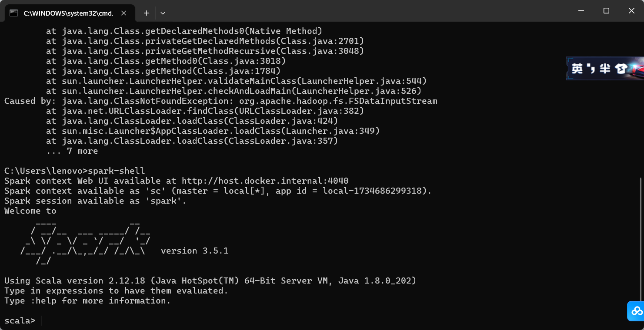The width and height of the screenshot is (644, 330).
Task: Open the tab list dropdown chevron
Action: point(162,13)
